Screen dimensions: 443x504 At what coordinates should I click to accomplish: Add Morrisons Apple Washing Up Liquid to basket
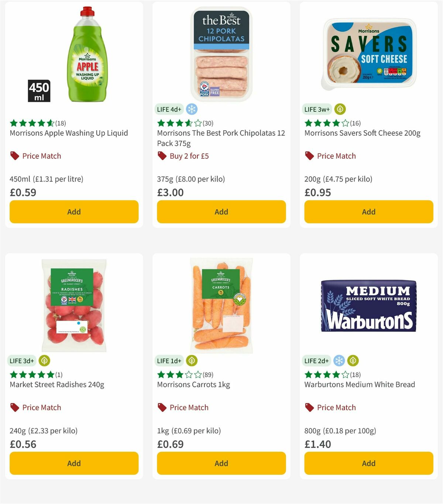coord(74,212)
